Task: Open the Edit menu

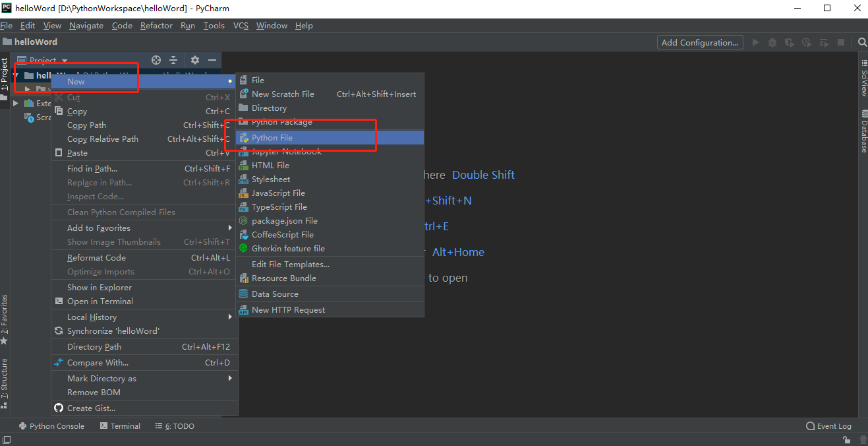Action: pyautogui.click(x=28, y=25)
